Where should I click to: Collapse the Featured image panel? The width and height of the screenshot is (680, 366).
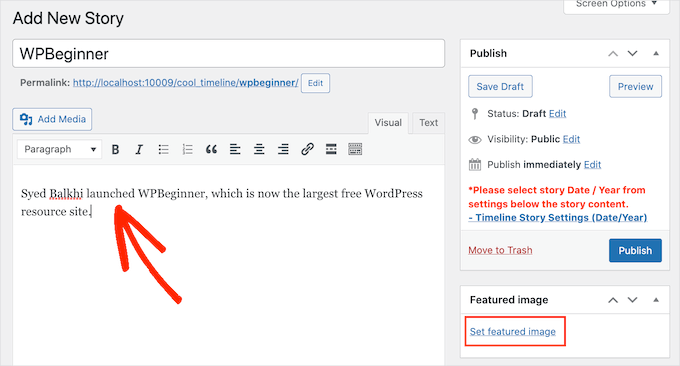tap(656, 300)
